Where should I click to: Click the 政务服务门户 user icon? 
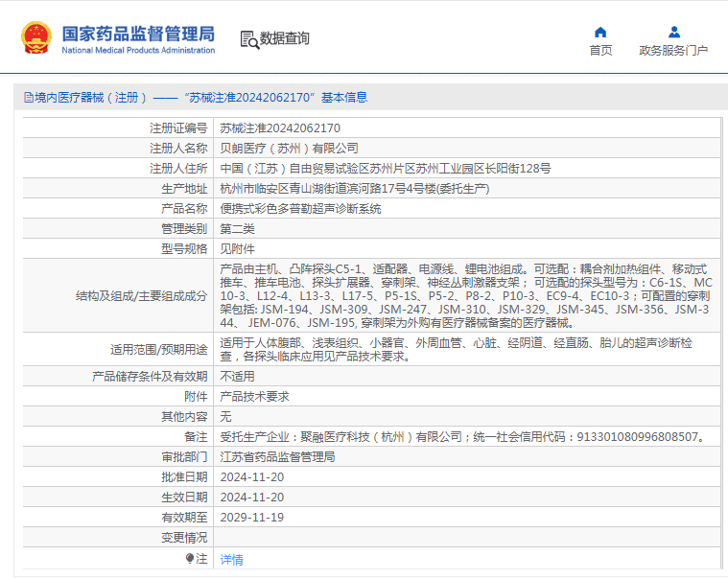[673, 32]
